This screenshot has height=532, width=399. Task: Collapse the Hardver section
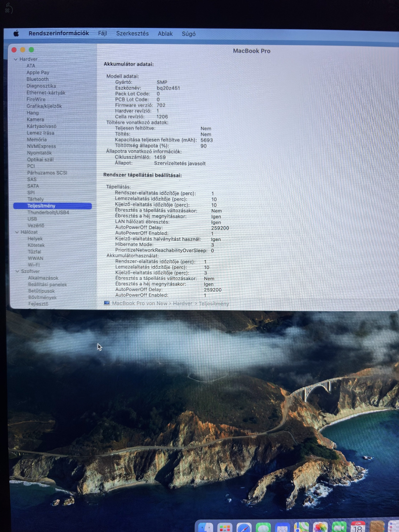[16, 59]
